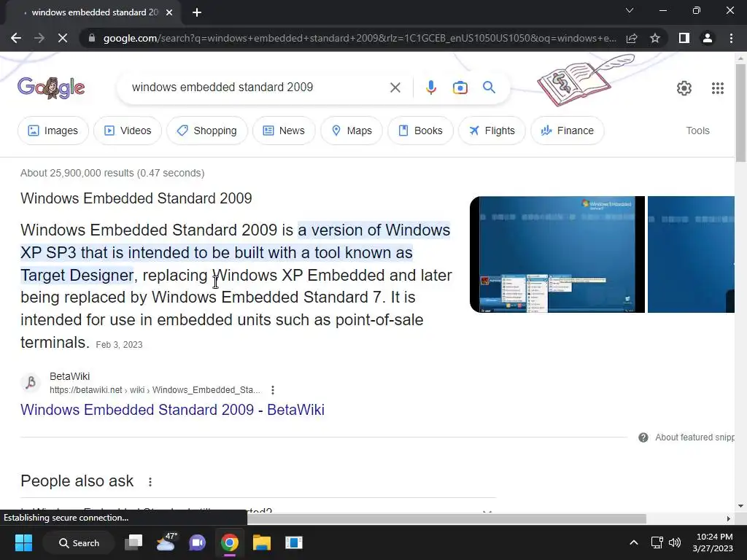Open Task View on taskbar
Screen dimensions: 747x560
[133, 542]
